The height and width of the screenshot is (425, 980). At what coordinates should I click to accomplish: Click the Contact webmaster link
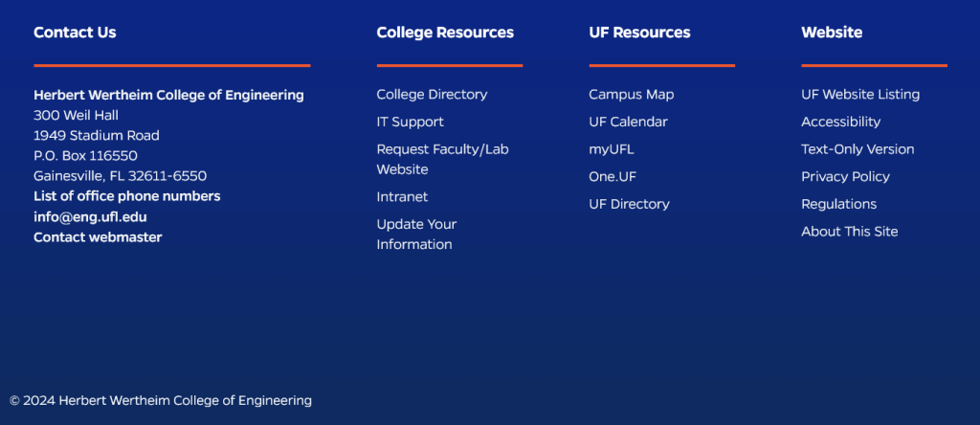(98, 237)
